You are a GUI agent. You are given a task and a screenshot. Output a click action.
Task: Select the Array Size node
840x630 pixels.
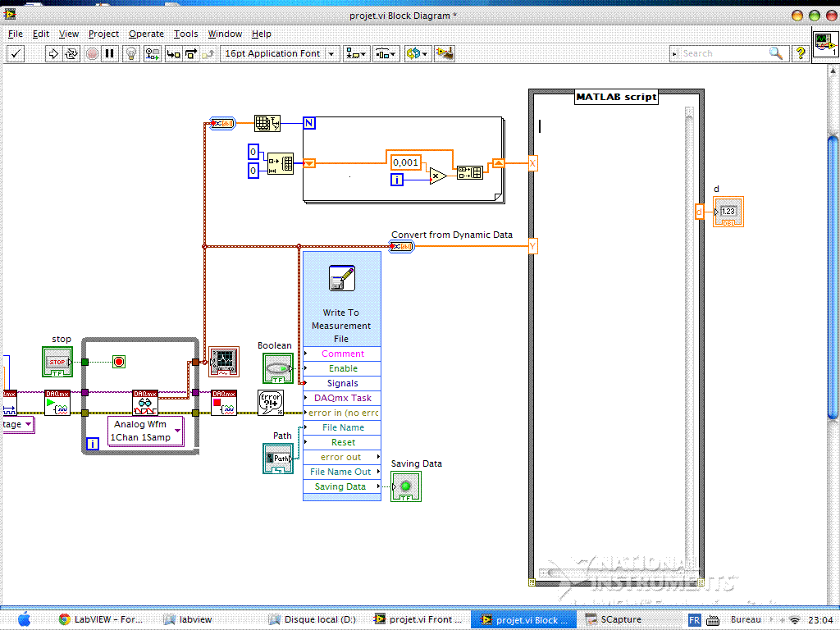(267, 123)
